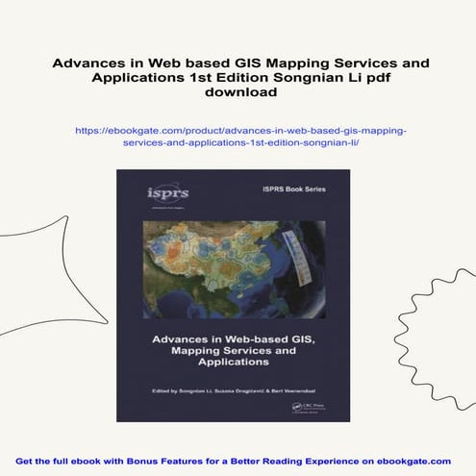Screen dimensions: 476x476
Task: Click the China map image on cover
Action: pyautogui.click(x=235, y=269)
